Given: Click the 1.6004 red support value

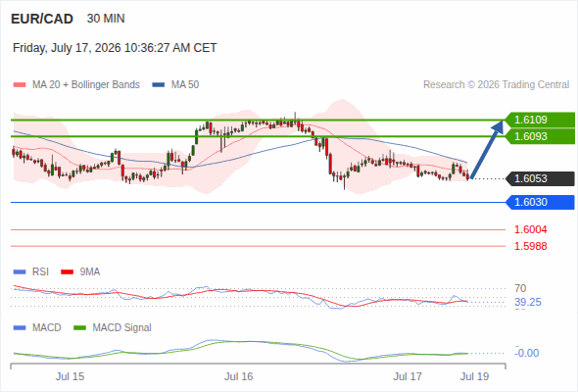Looking at the screenshot, I should click(530, 229).
